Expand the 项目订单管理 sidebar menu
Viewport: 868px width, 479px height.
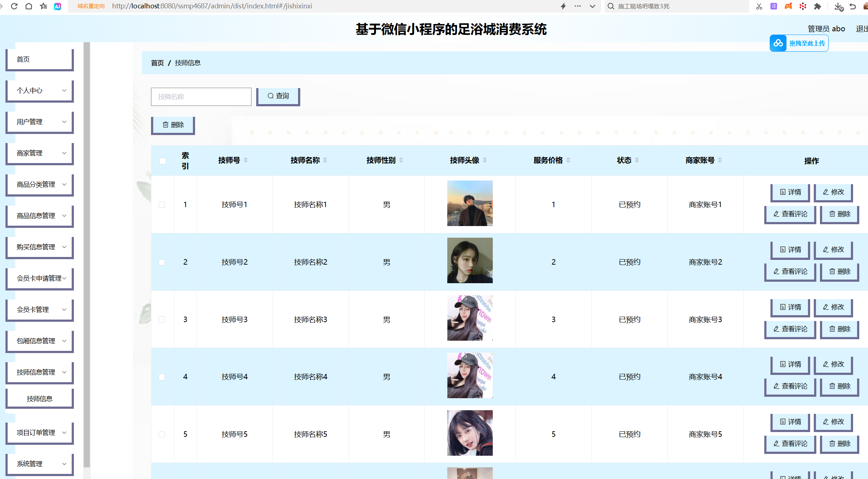(40, 433)
